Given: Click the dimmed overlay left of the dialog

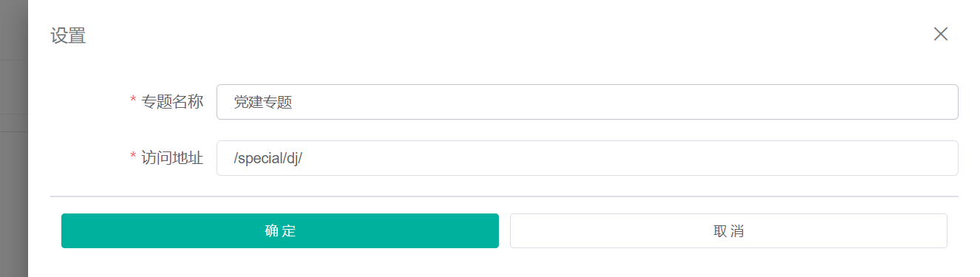Looking at the screenshot, I should tap(13, 138).
